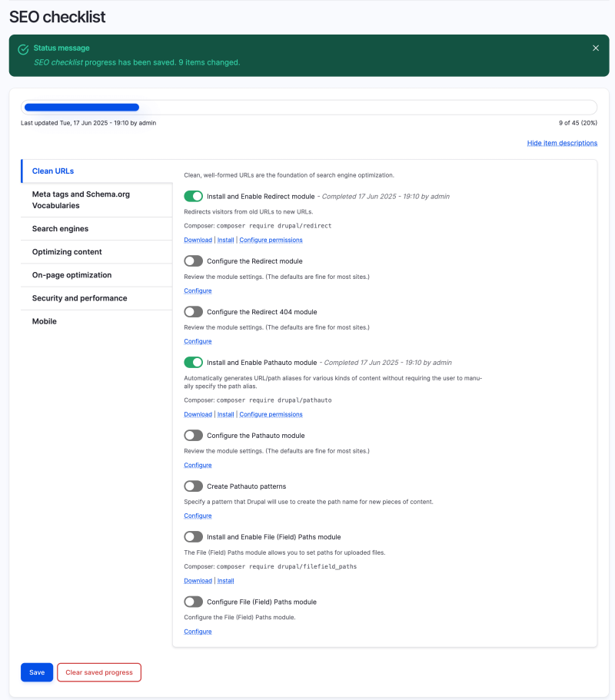
Task: Enable Create Pathauto patterns switch
Action: click(x=194, y=486)
